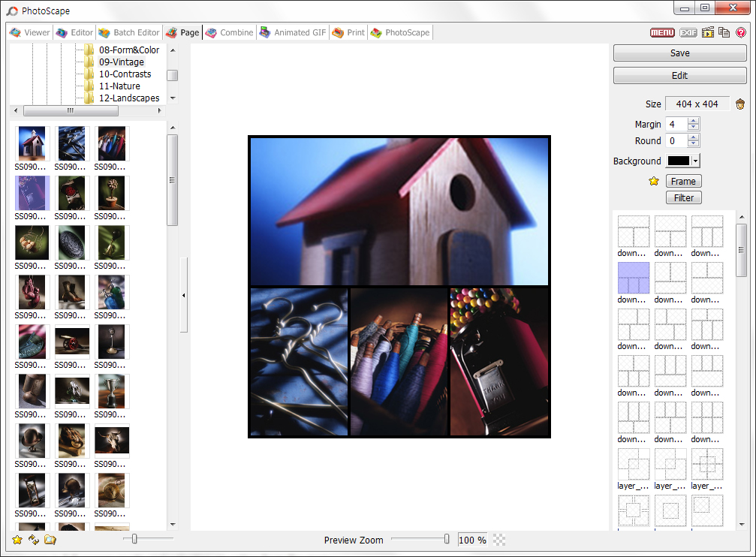The image size is (756, 557).
Task: Click the star icon next to Frame
Action: tap(654, 181)
